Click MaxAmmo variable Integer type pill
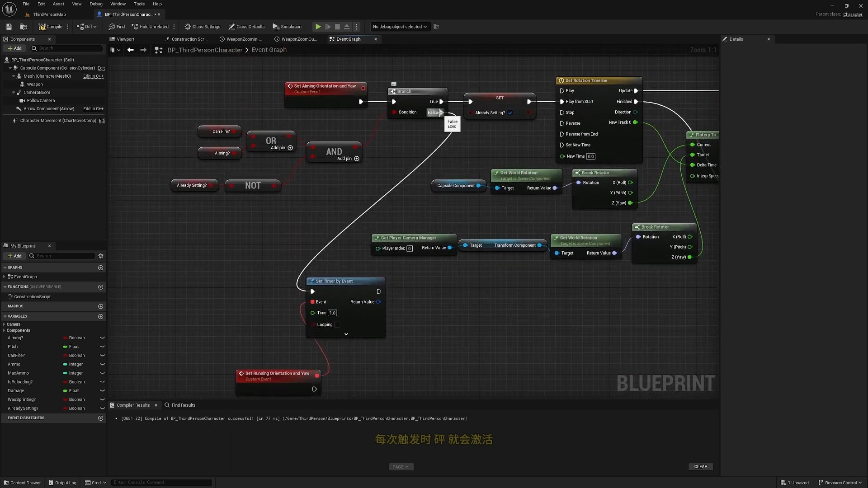 (x=73, y=373)
